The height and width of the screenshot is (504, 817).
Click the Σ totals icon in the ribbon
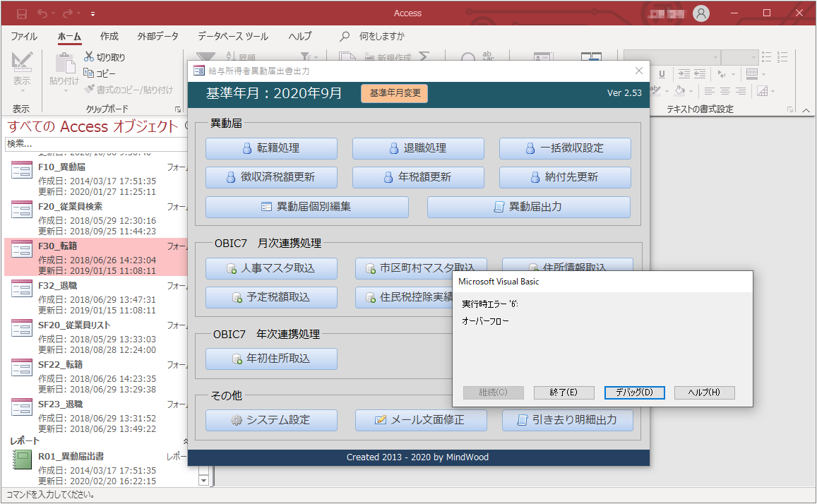point(424,56)
